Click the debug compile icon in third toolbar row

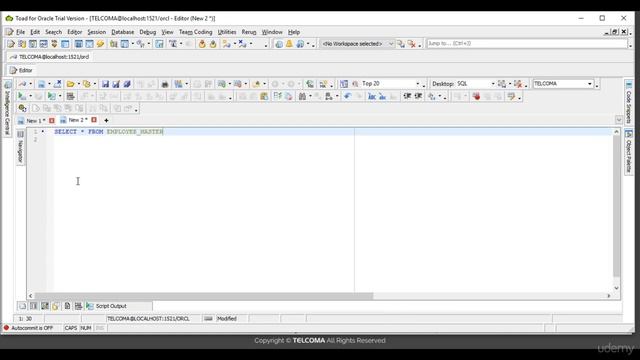[x=22, y=108]
